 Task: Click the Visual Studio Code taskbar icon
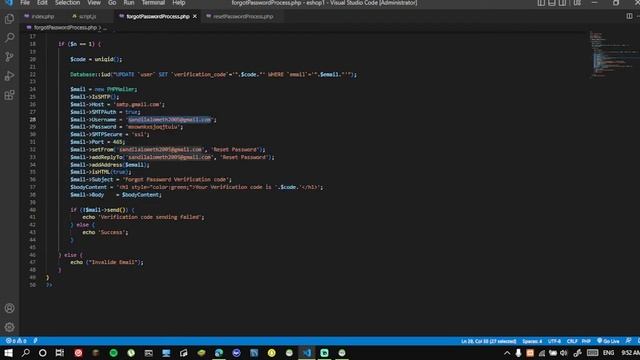coord(307,353)
